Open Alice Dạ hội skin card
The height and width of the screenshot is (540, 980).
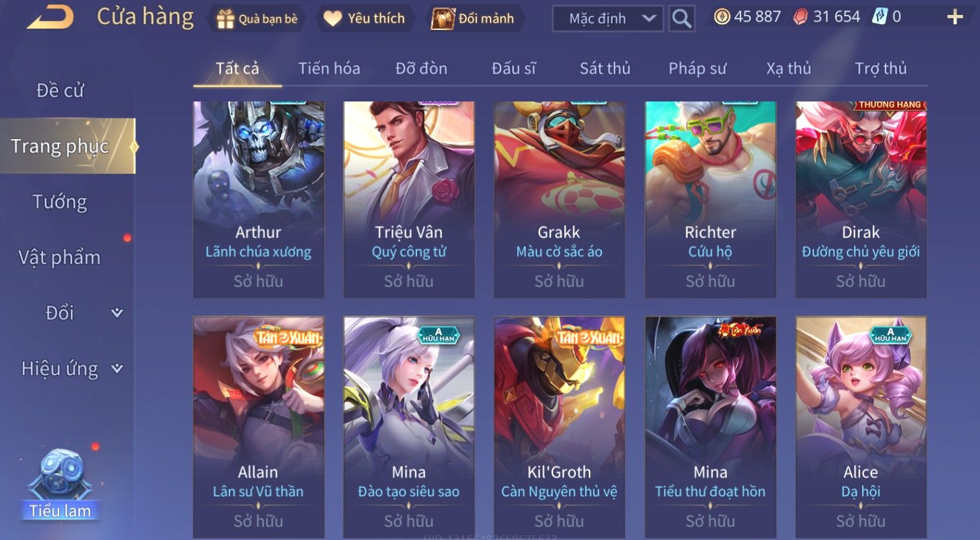click(861, 427)
